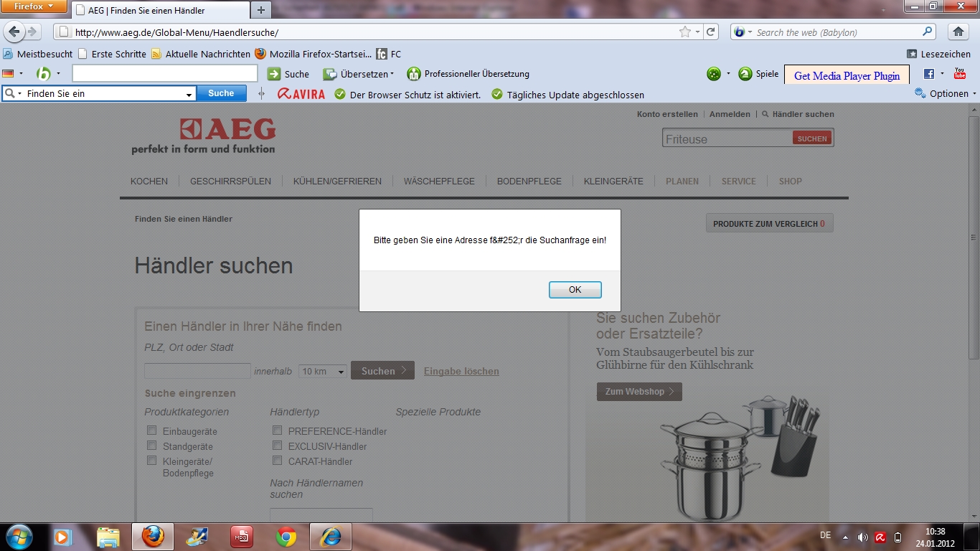980x551 pixels.
Task: Open Windows Explorer folder in taskbar
Action: [108, 537]
